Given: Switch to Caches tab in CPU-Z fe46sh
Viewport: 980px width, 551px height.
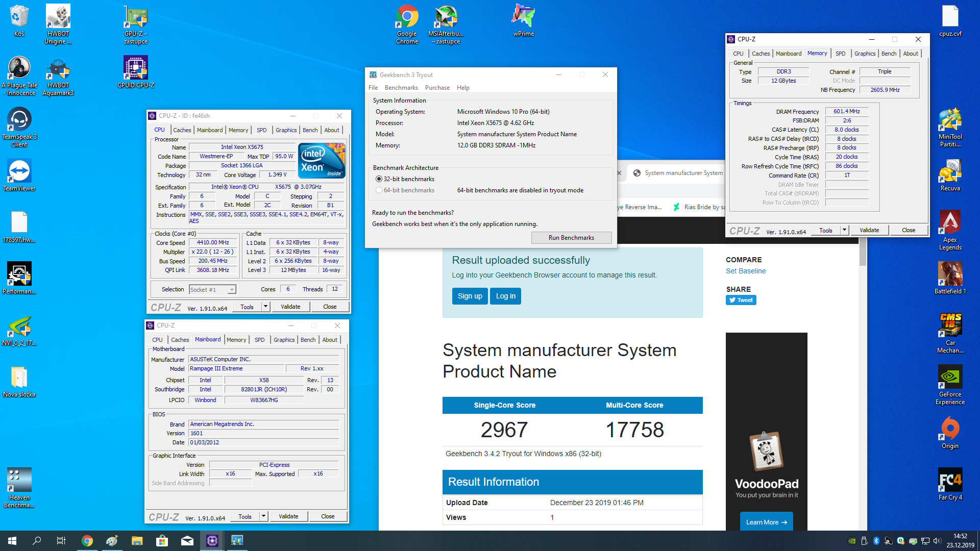Looking at the screenshot, I should click(182, 130).
